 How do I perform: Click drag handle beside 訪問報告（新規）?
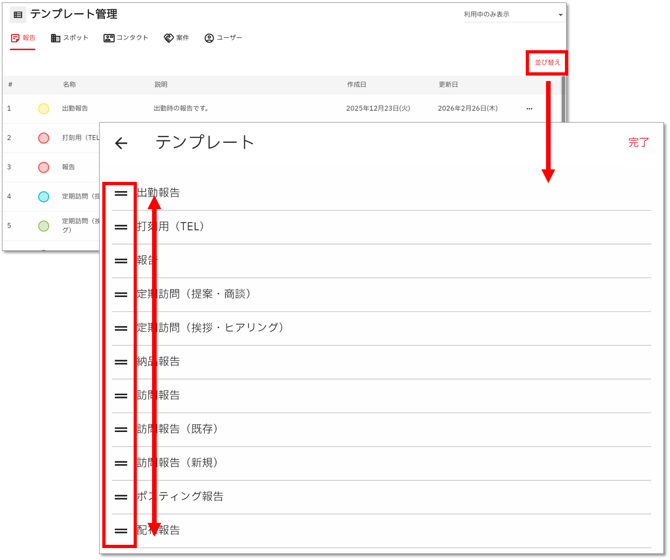[x=121, y=463]
